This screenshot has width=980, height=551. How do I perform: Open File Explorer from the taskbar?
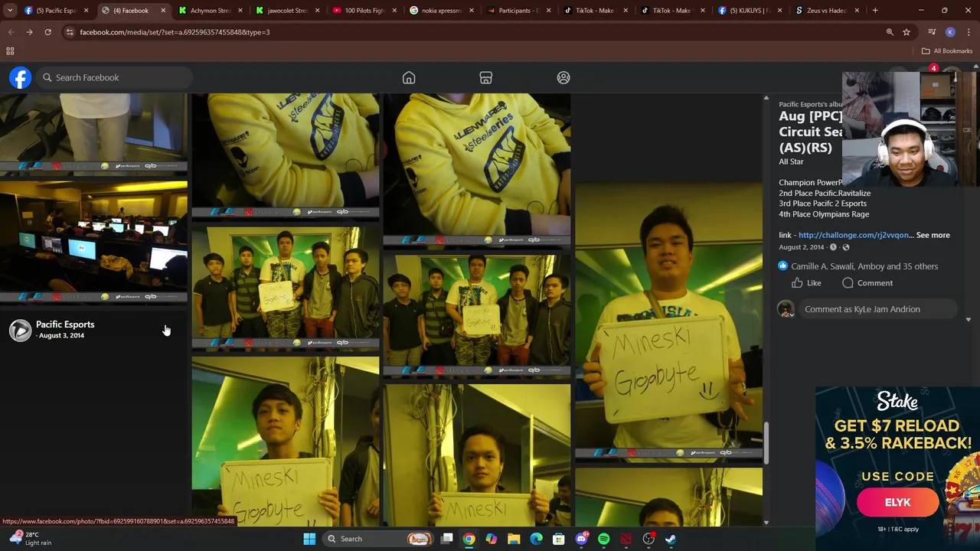(514, 539)
